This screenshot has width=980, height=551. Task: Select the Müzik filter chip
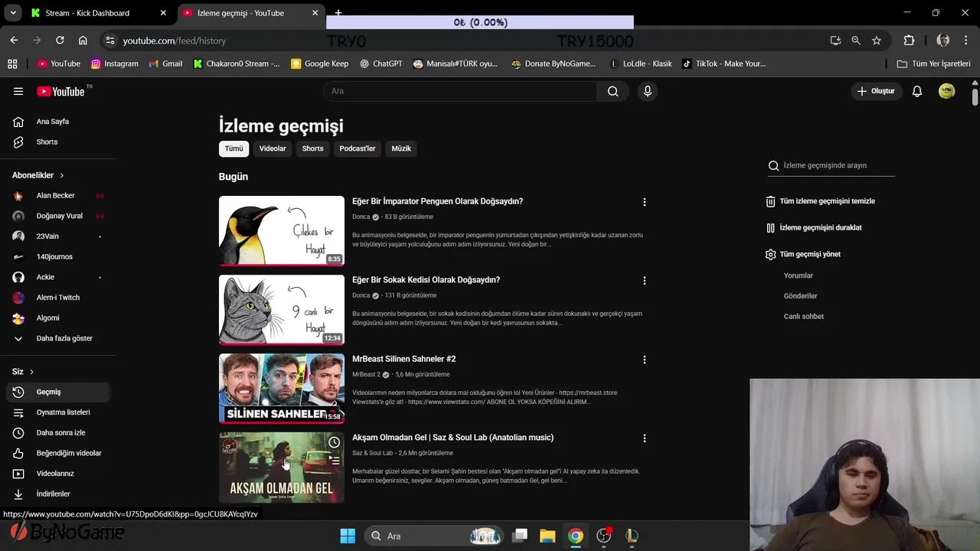pyautogui.click(x=401, y=148)
